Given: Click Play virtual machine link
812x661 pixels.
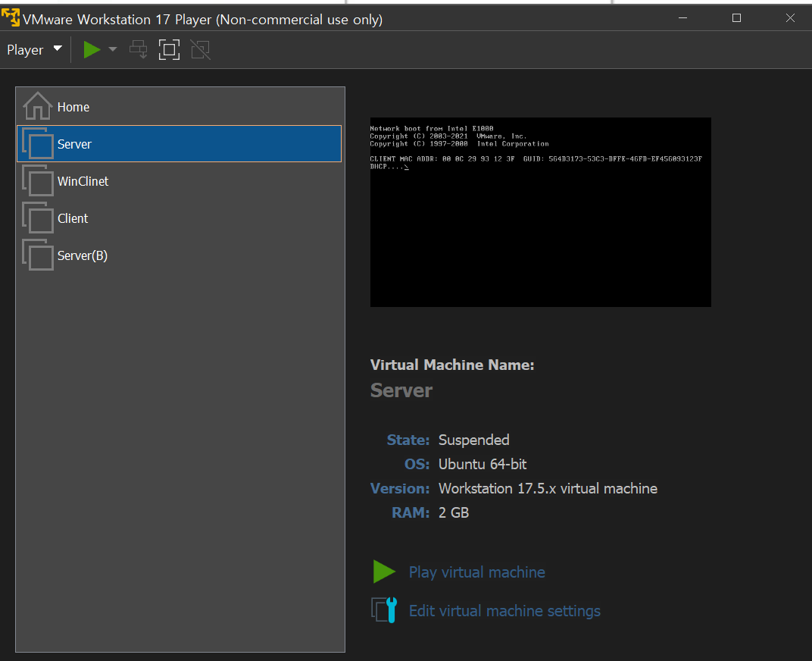Looking at the screenshot, I should (477, 572).
